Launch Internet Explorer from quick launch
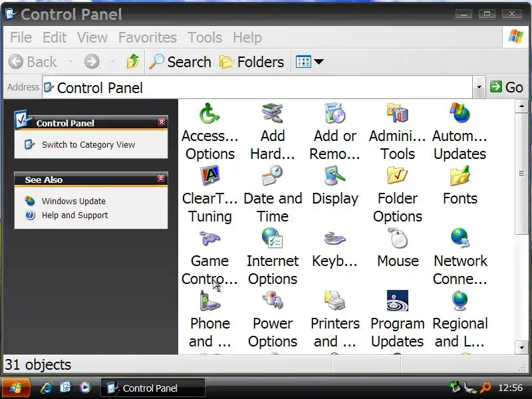 tap(47, 388)
